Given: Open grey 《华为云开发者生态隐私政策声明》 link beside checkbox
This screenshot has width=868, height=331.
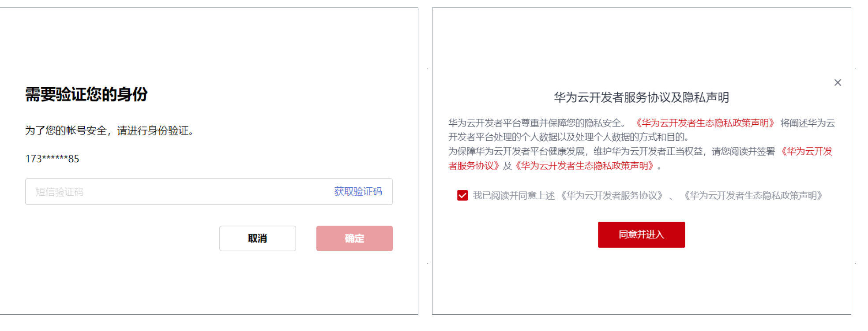Looking at the screenshot, I should pos(753,195).
